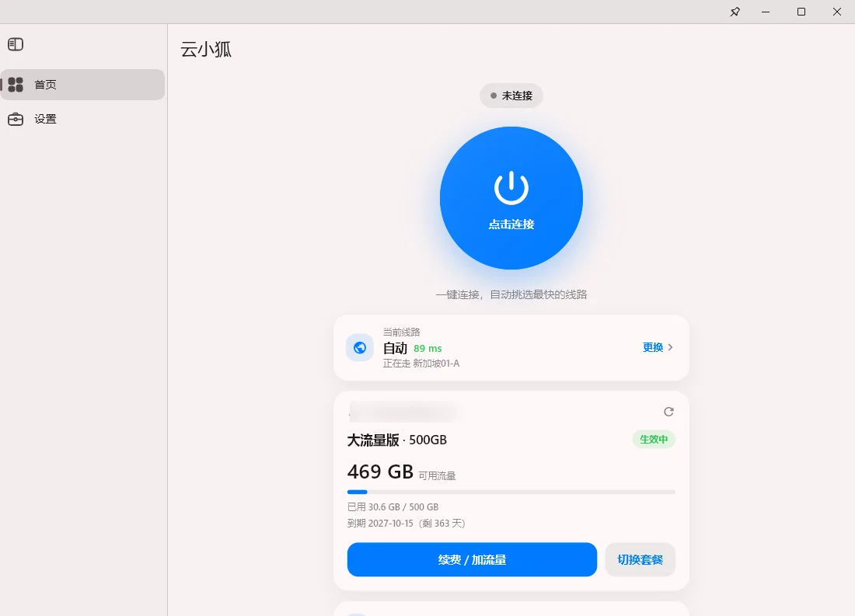Click the 已用 30.6 GB / 500 GB text

point(393,507)
